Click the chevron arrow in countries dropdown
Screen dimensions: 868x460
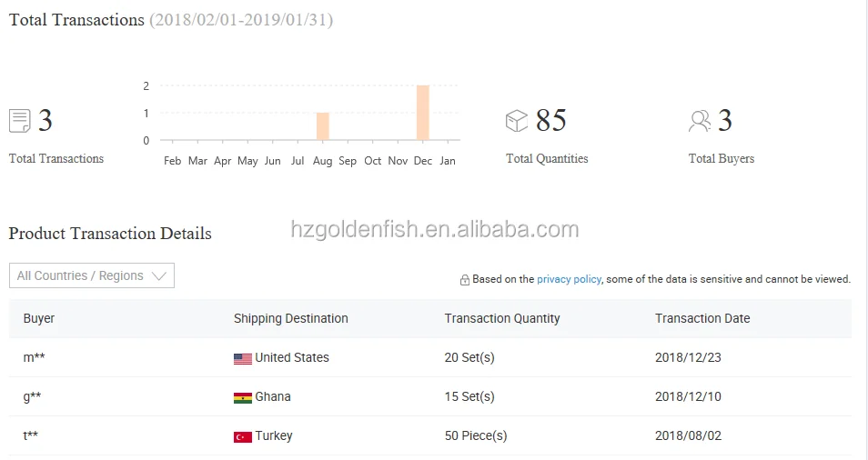coord(159,275)
